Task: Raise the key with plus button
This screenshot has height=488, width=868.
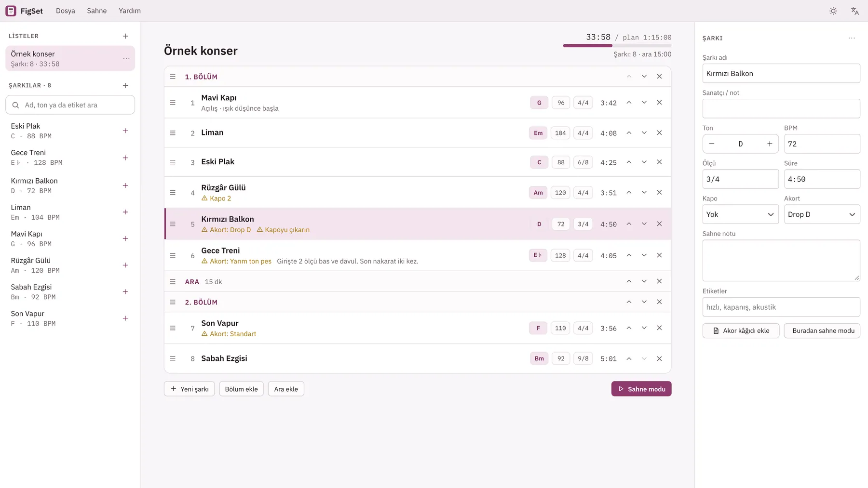Action: [x=770, y=144]
